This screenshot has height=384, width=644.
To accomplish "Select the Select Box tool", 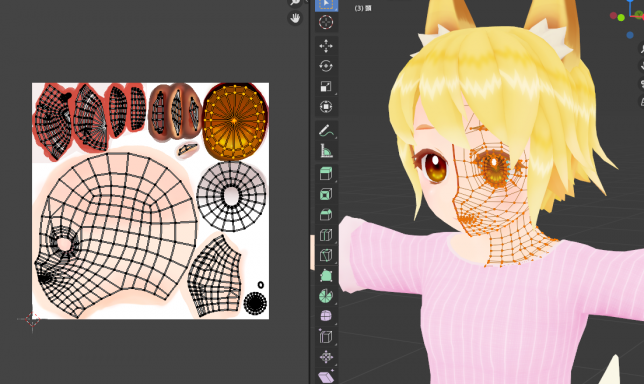I will click(327, 5).
